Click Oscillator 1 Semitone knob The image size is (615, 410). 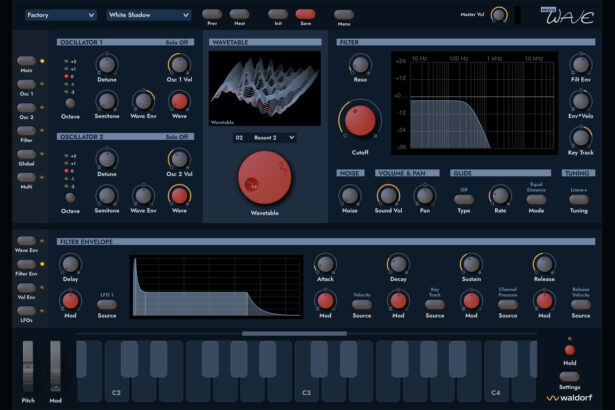click(107, 101)
